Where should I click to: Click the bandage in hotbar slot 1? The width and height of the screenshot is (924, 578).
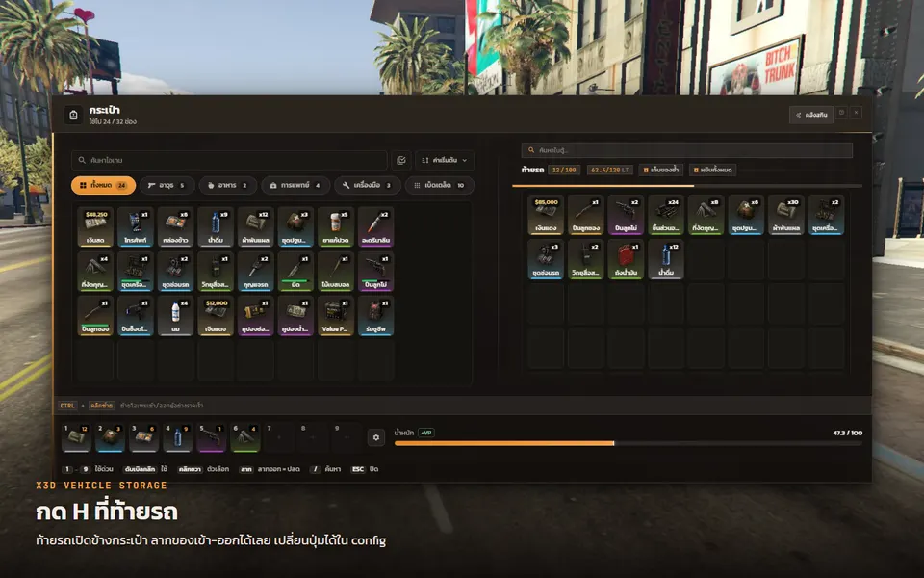tap(76, 437)
